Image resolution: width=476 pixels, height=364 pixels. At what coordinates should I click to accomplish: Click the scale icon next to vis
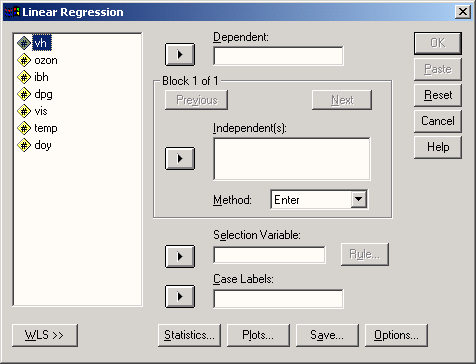24,111
